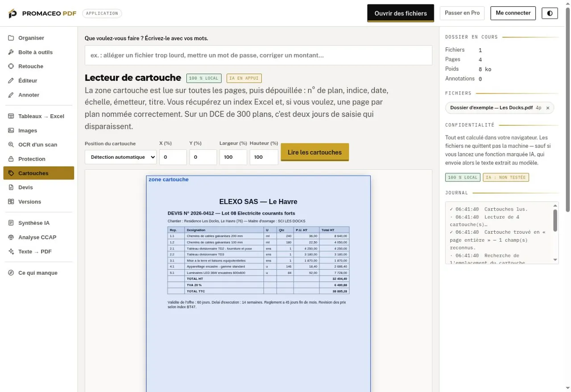Switch to the Devis tool
571x392 pixels.
(x=38, y=187)
